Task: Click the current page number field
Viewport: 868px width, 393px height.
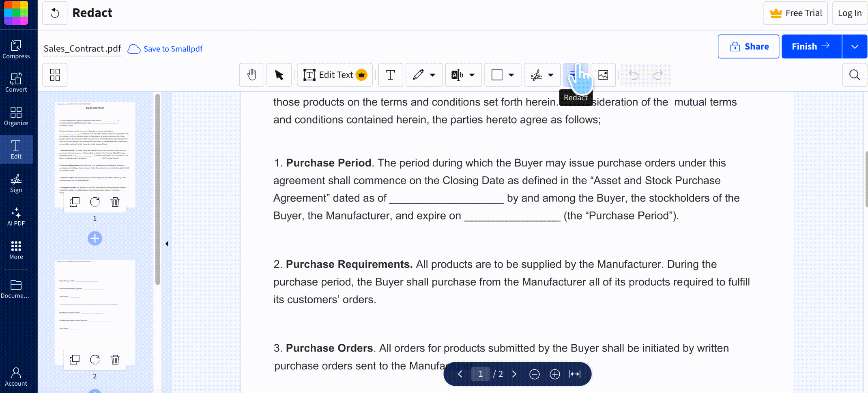Action: click(481, 374)
